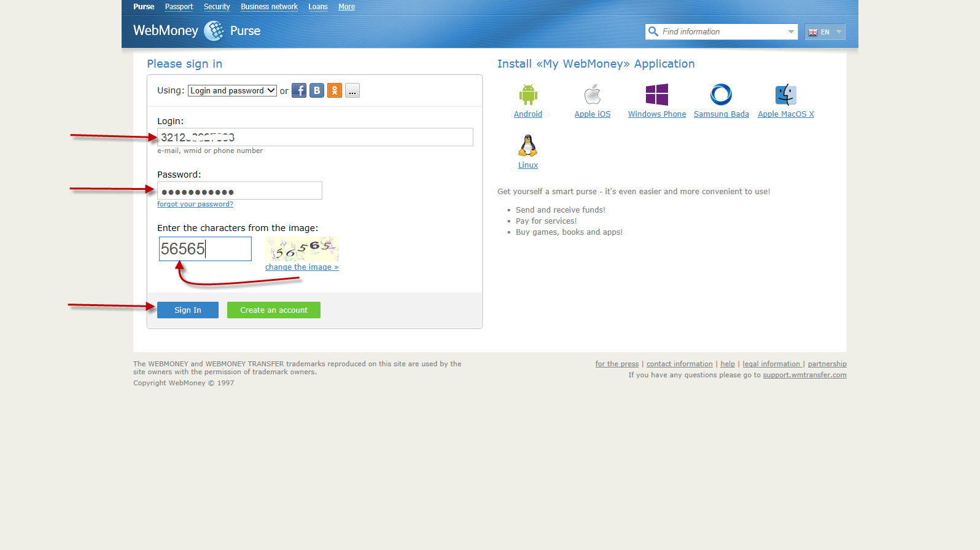
Task: Click the for the press footer link
Action: pyautogui.click(x=617, y=364)
